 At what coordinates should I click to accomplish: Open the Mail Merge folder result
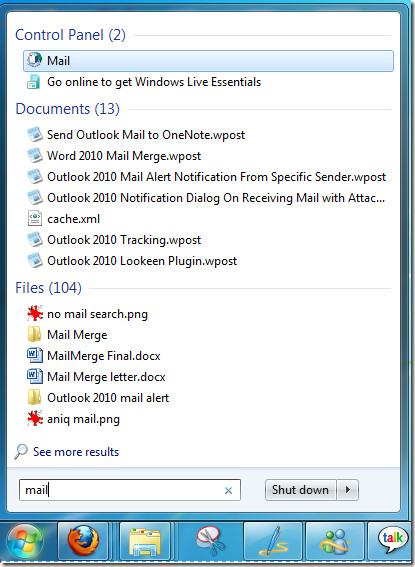(77, 335)
